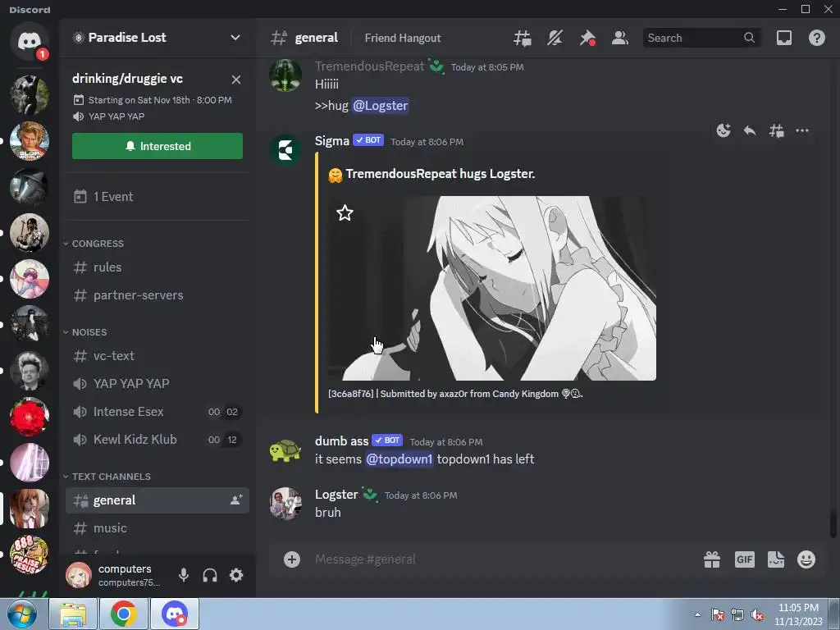Click the muted volume tray icon
Screen dimensions: 840x630
[x=757, y=615]
